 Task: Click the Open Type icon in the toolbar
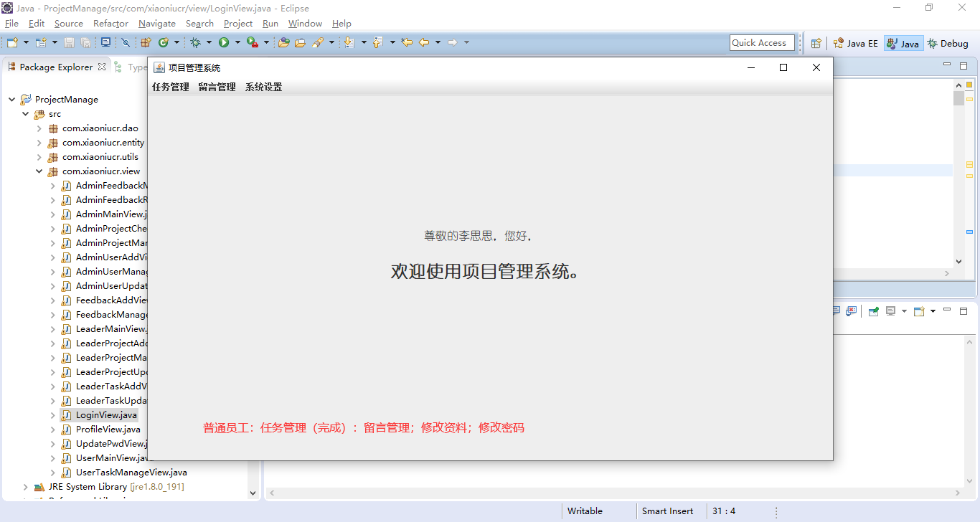(x=283, y=43)
